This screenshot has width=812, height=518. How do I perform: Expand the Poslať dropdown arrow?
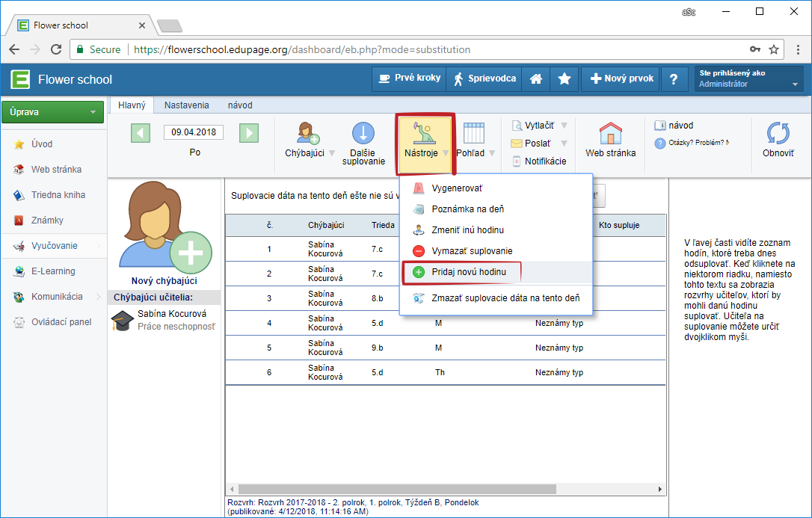(x=564, y=144)
